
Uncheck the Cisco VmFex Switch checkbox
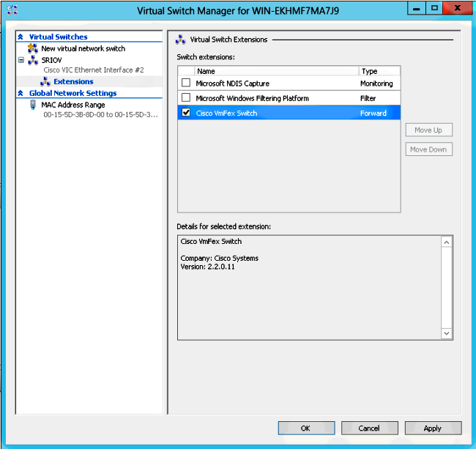click(x=186, y=112)
